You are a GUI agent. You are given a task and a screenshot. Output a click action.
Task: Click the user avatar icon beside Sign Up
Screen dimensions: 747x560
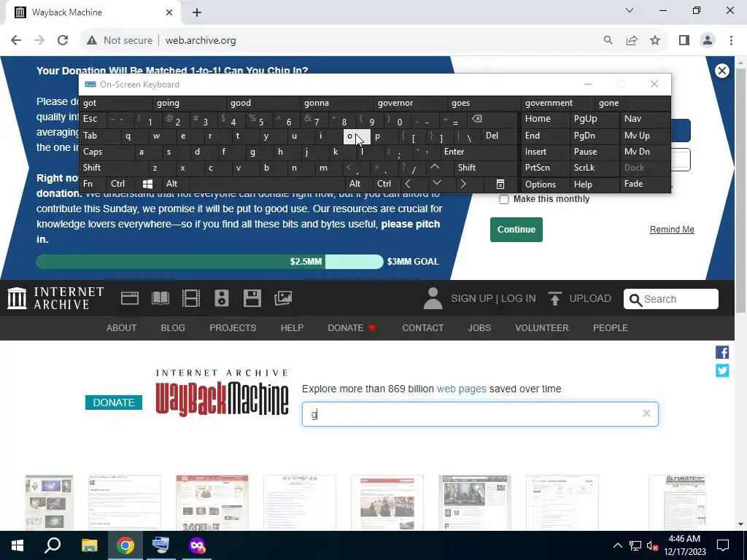[x=433, y=298]
